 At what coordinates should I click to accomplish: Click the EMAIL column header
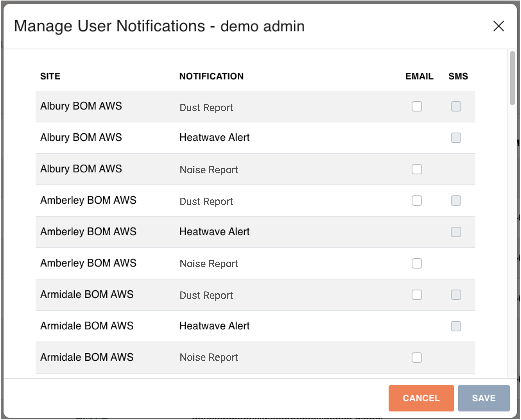point(419,76)
